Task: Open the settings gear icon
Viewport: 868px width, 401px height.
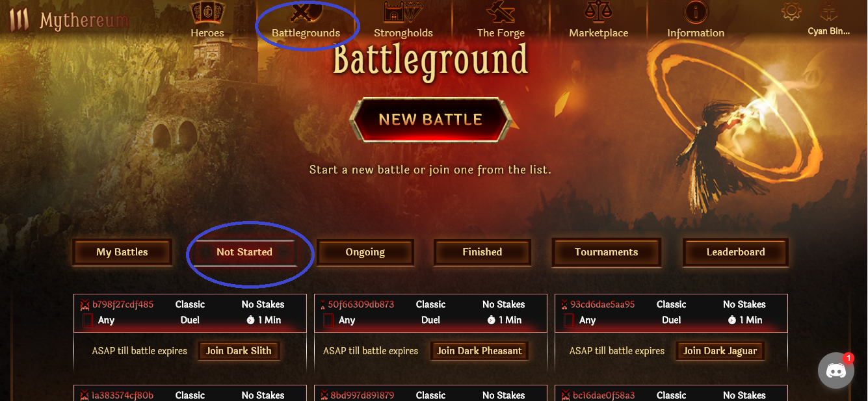Action: (x=791, y=12)
